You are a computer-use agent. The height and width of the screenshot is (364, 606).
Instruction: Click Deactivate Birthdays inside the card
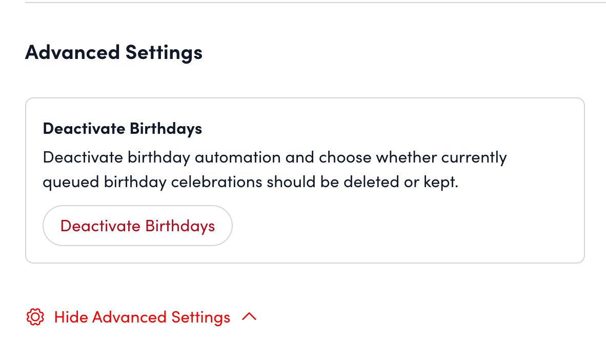pos(137,226)
